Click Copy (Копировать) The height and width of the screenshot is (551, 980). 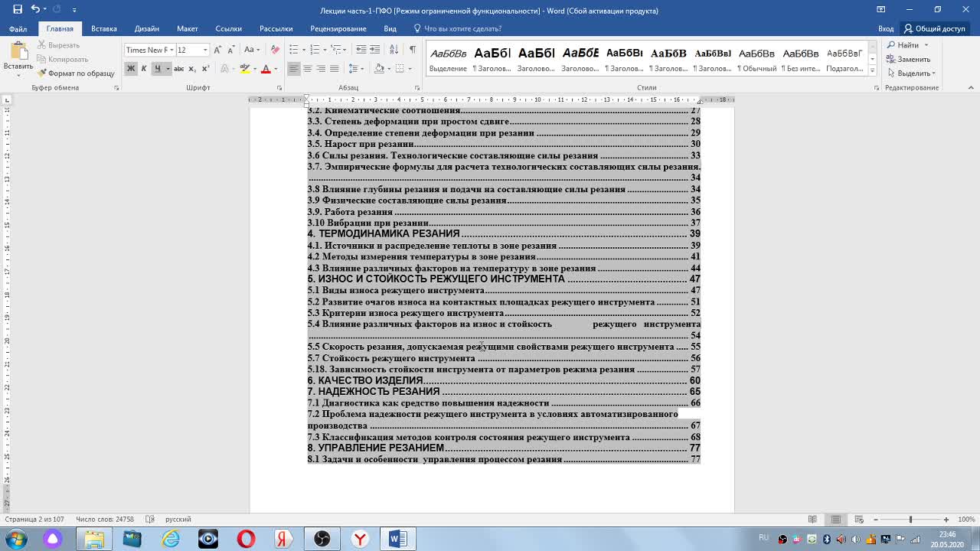pyautogui.click(x=63, y=59)
